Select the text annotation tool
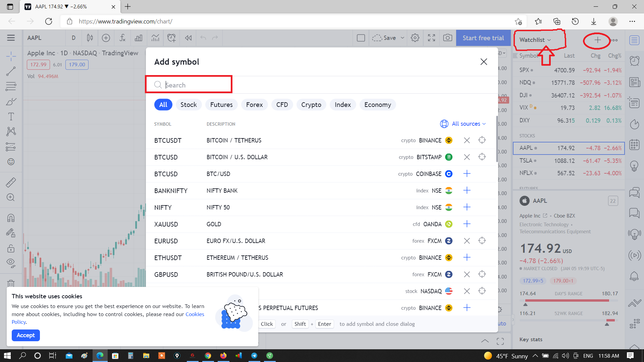644x362 pixels. 11,116
